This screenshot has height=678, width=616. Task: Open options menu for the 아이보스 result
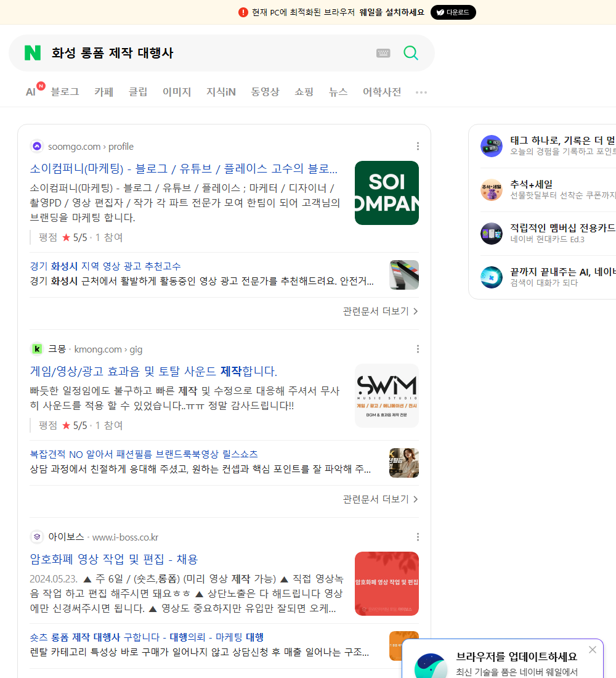point(418,537)
